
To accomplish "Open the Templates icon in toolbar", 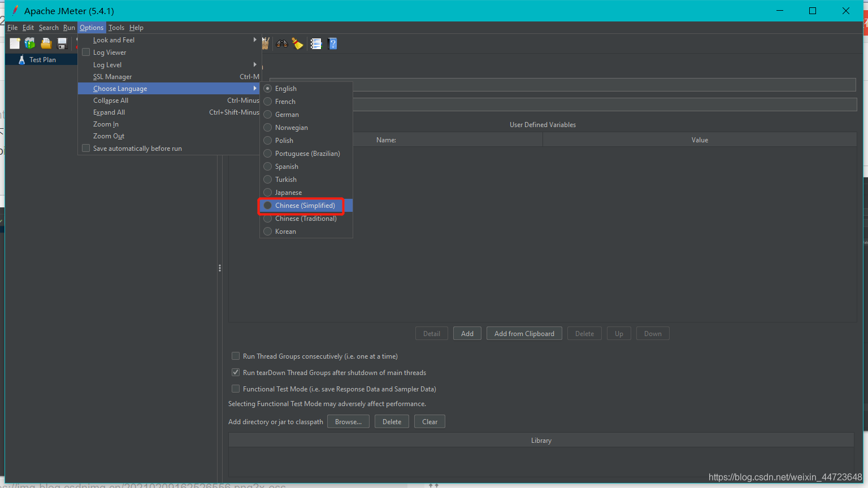I will [x=30, y=43].
